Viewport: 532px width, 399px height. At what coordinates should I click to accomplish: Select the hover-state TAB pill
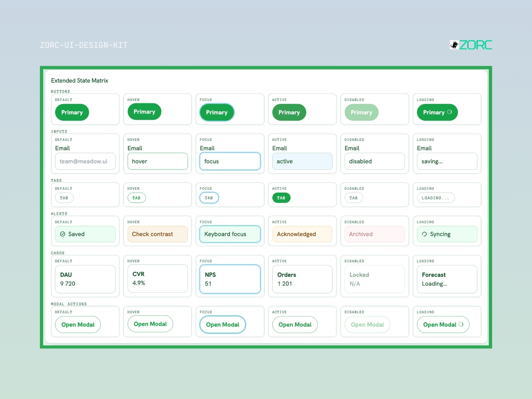coord(137,198)
